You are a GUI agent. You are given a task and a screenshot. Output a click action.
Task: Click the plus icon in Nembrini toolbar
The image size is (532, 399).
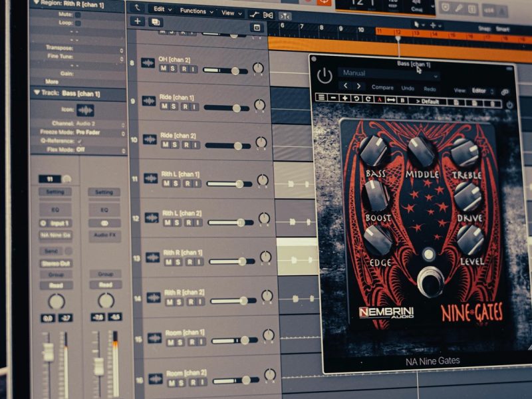pyautogui.click(x=344, y=98)
